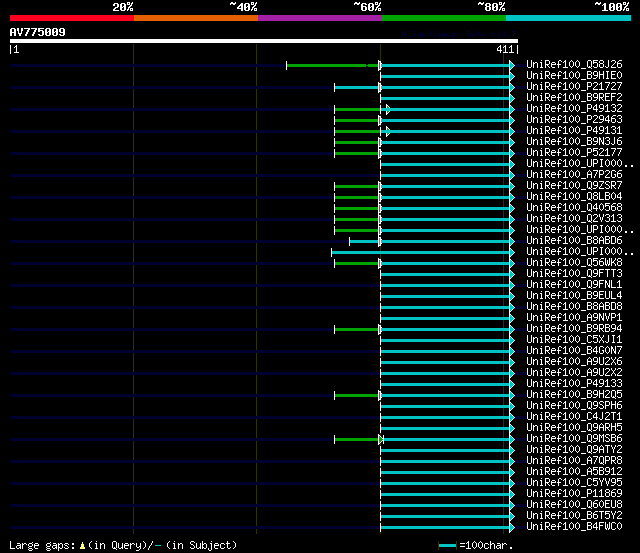
Task: Click the arrowhead ending the UniRef100_P21727 bar
Action: (x=512, y=87)
